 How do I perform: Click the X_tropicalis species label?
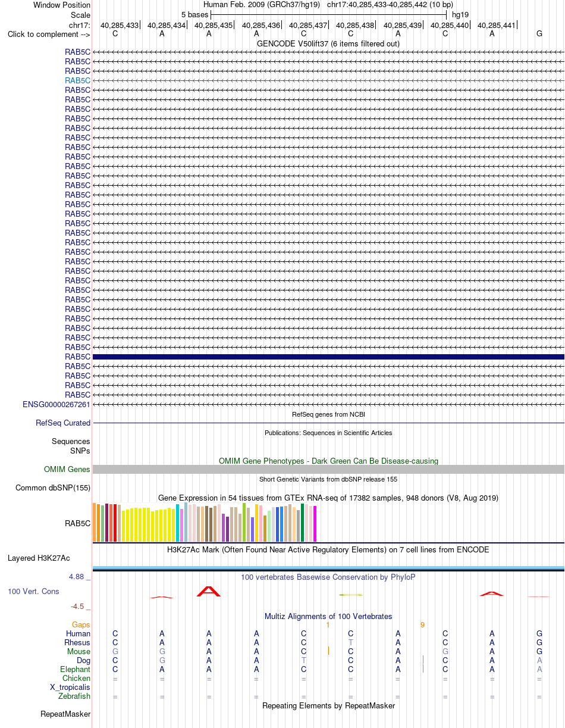tap(70, 688)
